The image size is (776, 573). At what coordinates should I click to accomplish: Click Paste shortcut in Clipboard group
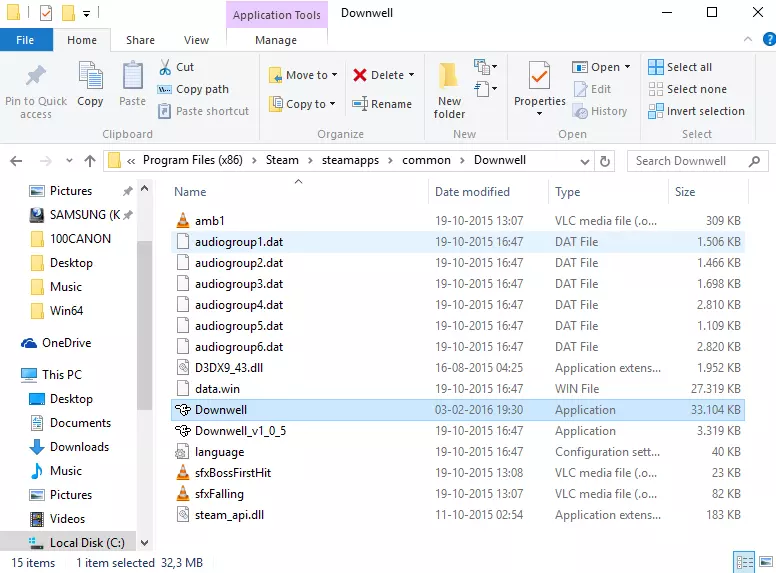click(x=203, y=111)
